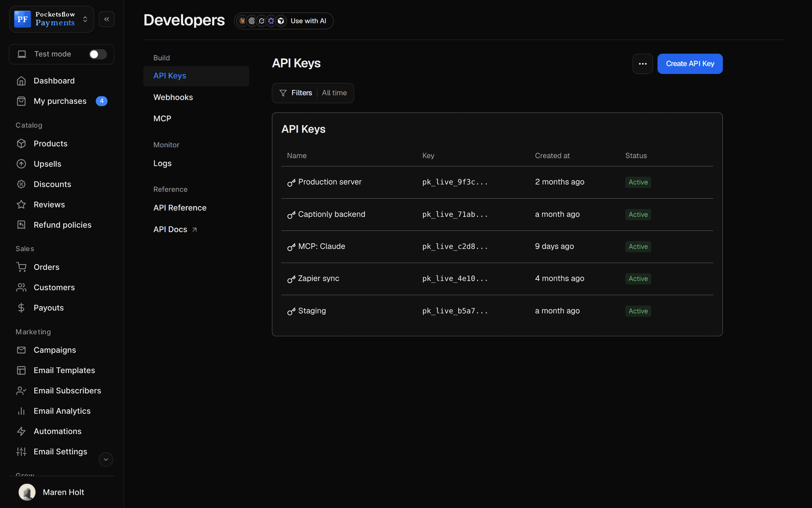The width and height of the screenshot is (812, 508).
Task: Click the key icon beside Production server
Action: [291, 183]
